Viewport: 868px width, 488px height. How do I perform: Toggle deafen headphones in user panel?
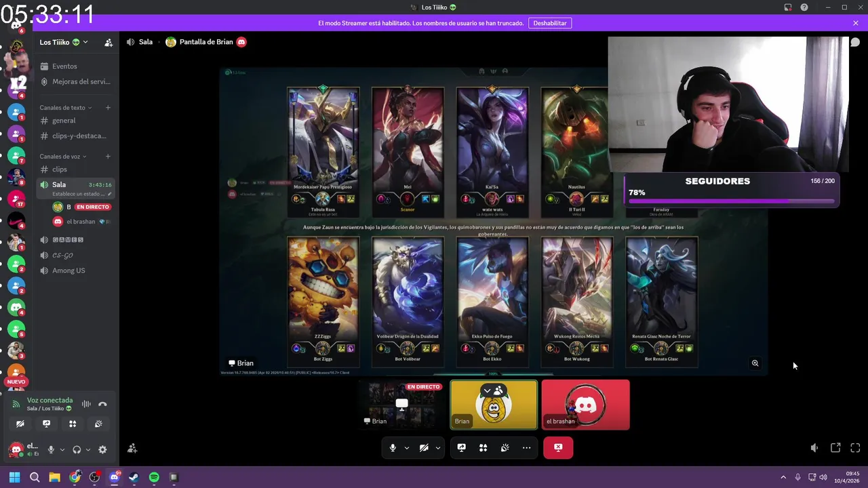coord(77,449)
